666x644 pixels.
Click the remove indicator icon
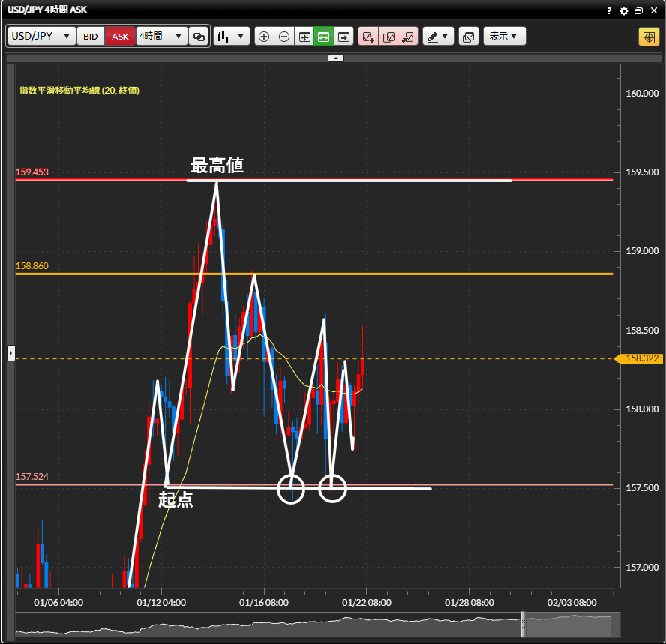coord(407,36)
